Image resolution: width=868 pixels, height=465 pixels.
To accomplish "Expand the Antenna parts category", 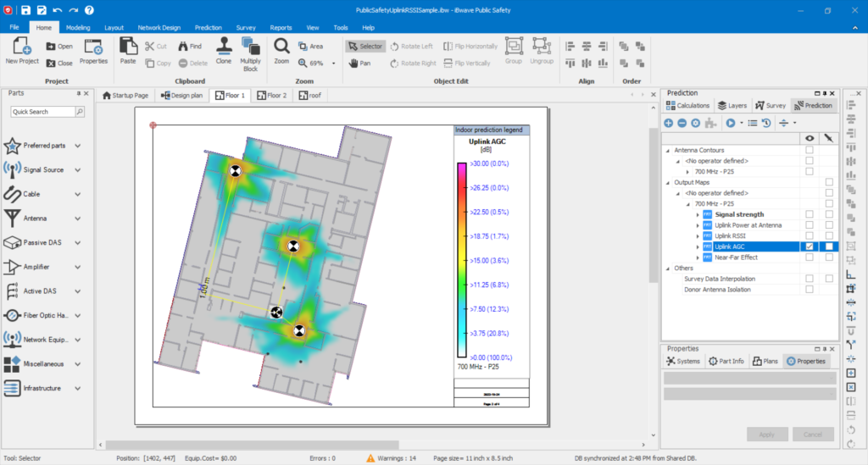I will (77, 218).
